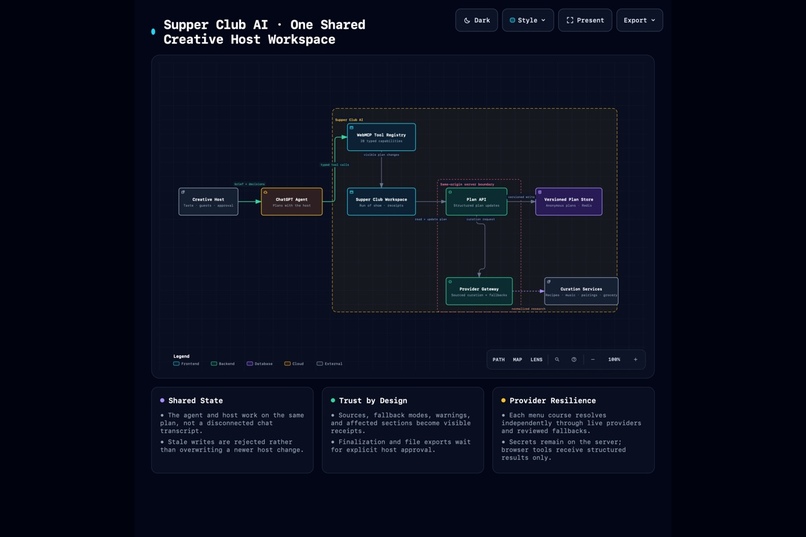806x537 pixels.
Task: Click the "Legend" heading
Action: point(181,356)
